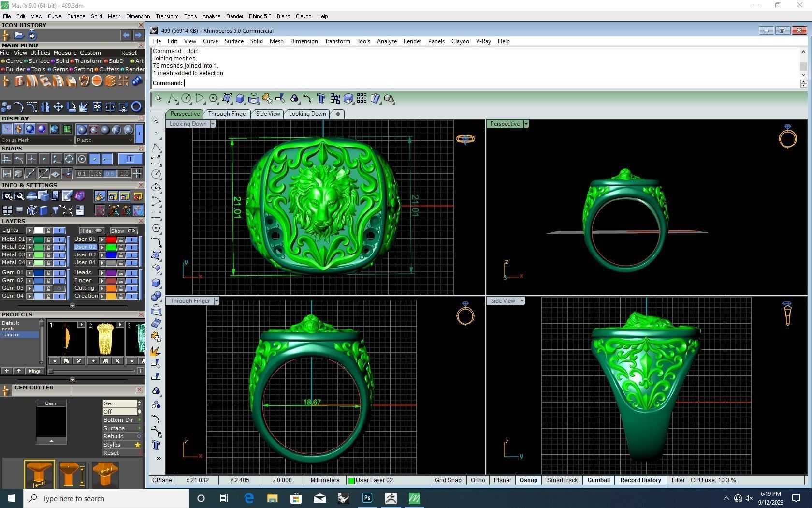Screen dimensions: 812x508
Task: Toggle Record History in the status bar
Action: [x=640, y=480]
